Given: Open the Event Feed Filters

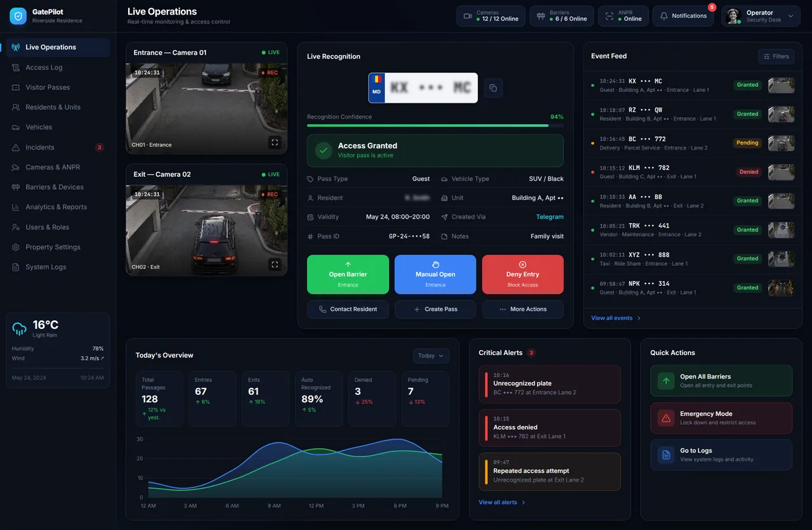Looking at the screenshot, I should [776, 56].
